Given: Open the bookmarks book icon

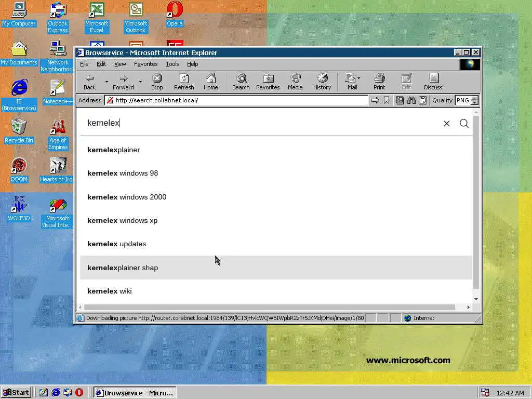Looking at the screenshot, I should coord(400,100).
